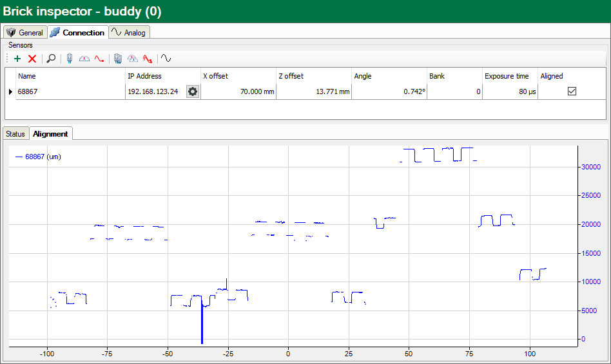Click the single red profile curve icon

[x=99, y=59]
